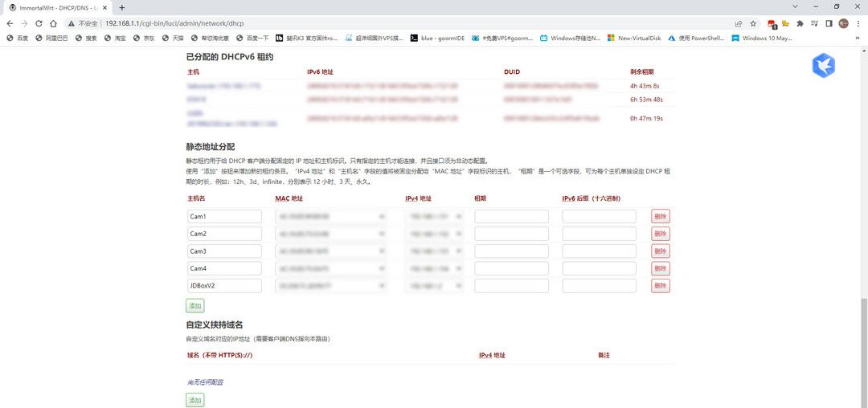This screenshot has height=408, width=868.
Task: Open the yellow folder extension icon
Action: (x=785, y=24)
